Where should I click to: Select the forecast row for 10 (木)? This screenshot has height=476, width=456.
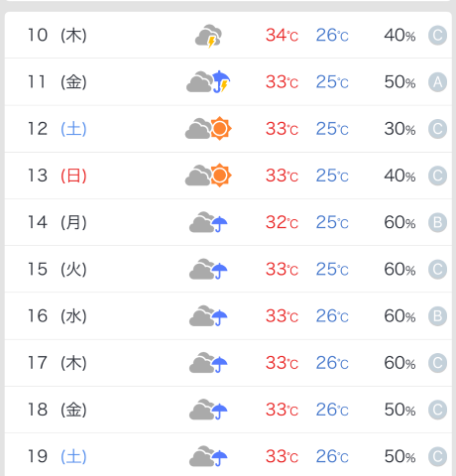pos(228,35)
